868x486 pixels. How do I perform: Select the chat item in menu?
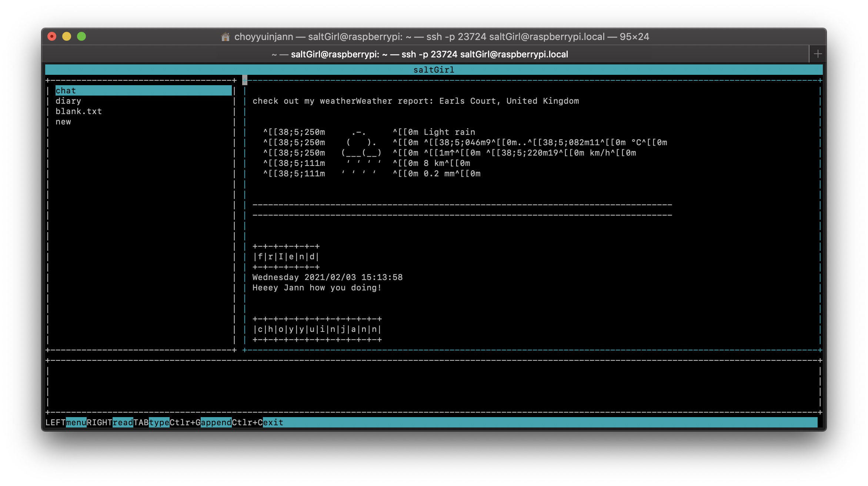[143, 90]
